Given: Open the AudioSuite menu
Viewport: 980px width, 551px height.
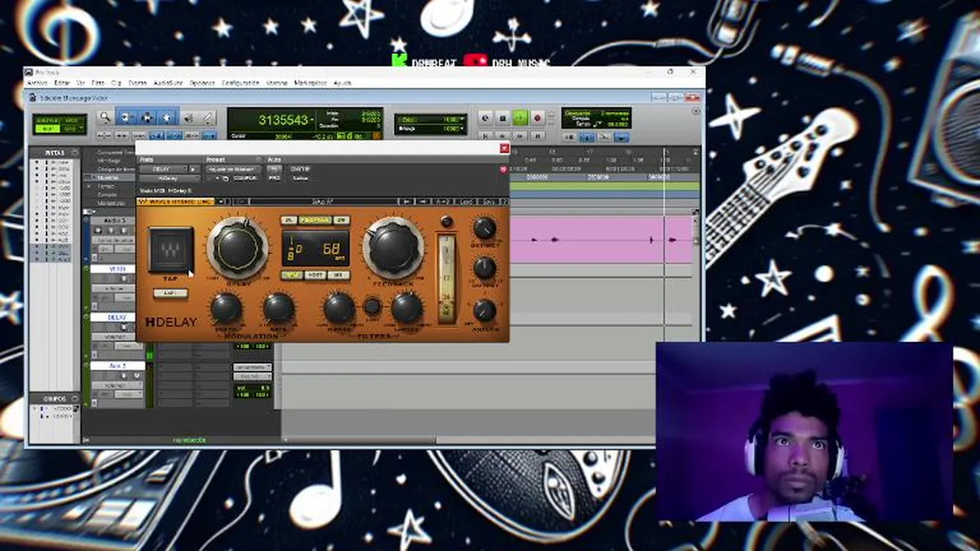Looking at the screenshot, I should (168, 83).
